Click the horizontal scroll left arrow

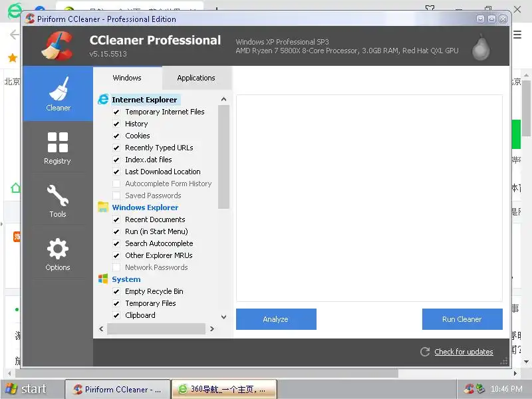[101, 329]
